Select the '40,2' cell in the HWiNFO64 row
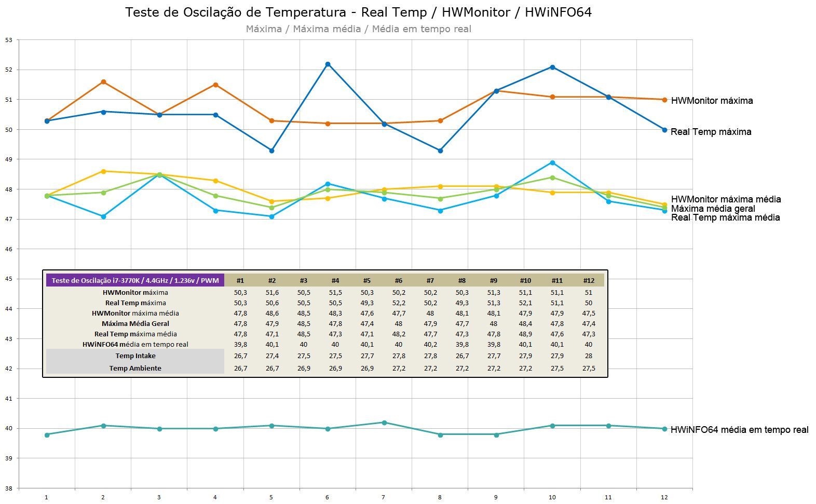Image resolution: width=816 pixels, height=504 pixels. [x=430, y=344]
